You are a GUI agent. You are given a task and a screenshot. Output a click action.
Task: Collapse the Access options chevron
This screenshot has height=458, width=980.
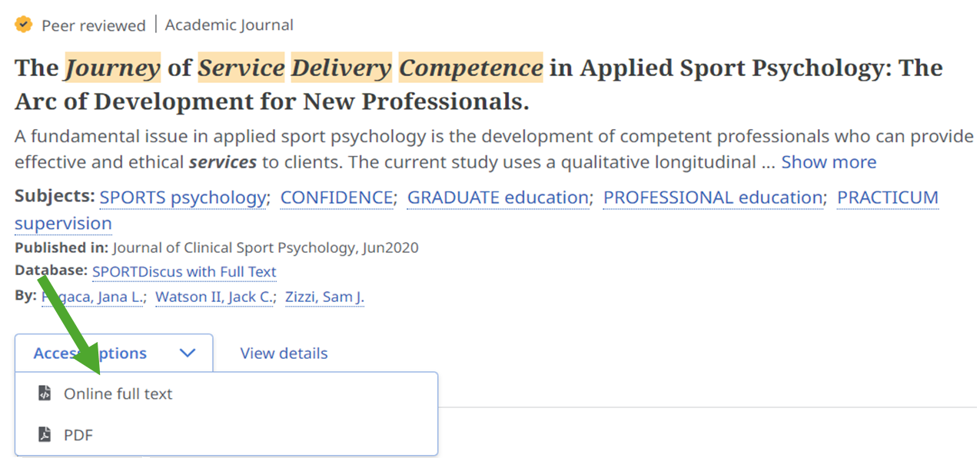pos(187,353)
